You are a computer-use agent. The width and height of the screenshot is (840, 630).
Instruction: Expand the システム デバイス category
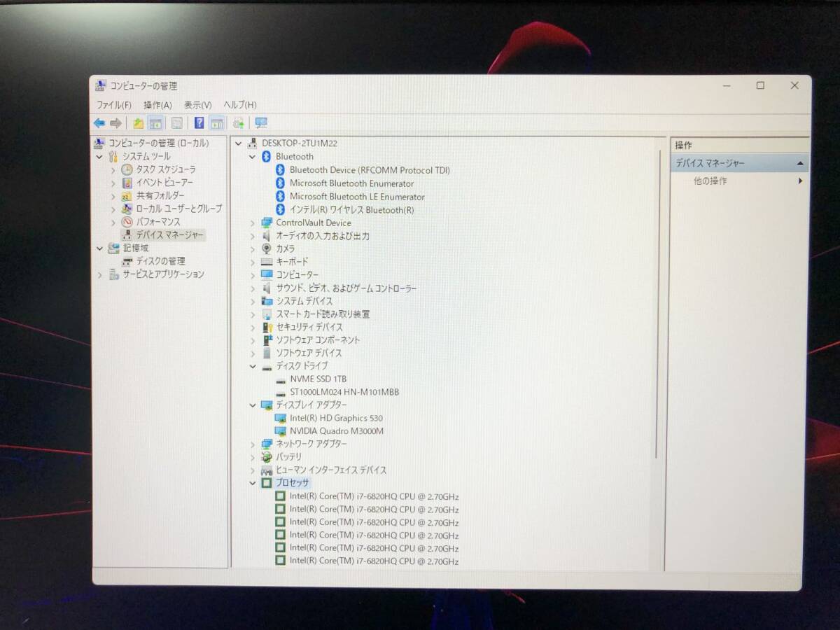coord(253,301)
